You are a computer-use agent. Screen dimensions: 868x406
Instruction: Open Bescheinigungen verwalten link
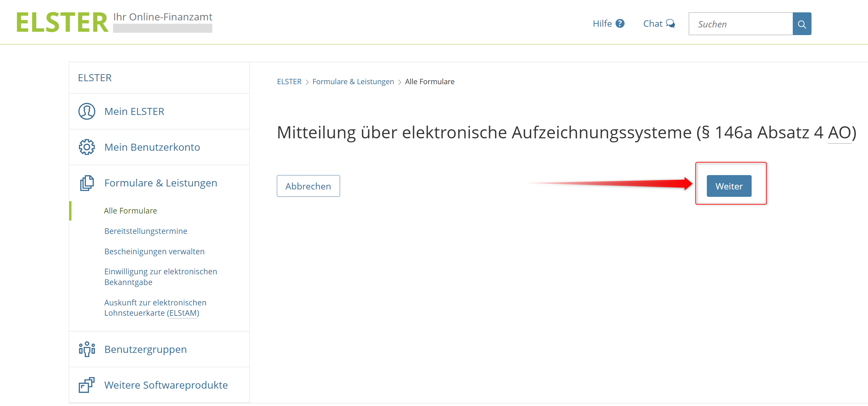(154, 252)
